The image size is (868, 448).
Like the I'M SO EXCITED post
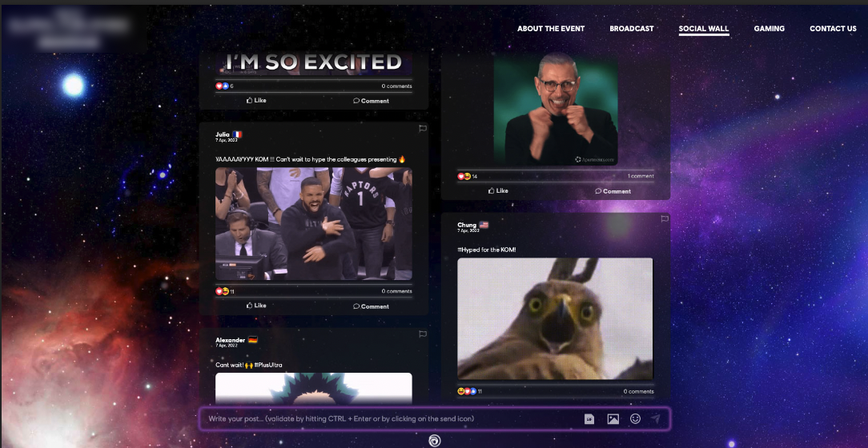(x=256, y=101)
